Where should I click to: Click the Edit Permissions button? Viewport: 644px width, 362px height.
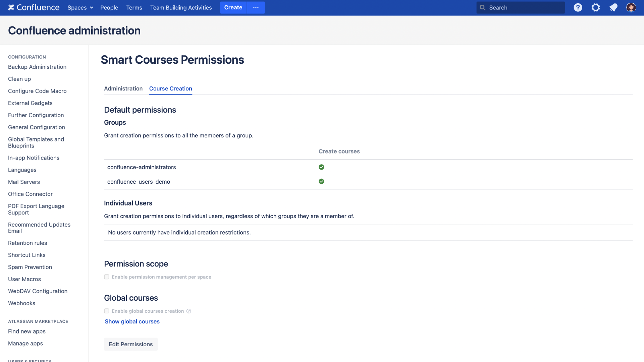coord(131,344)
